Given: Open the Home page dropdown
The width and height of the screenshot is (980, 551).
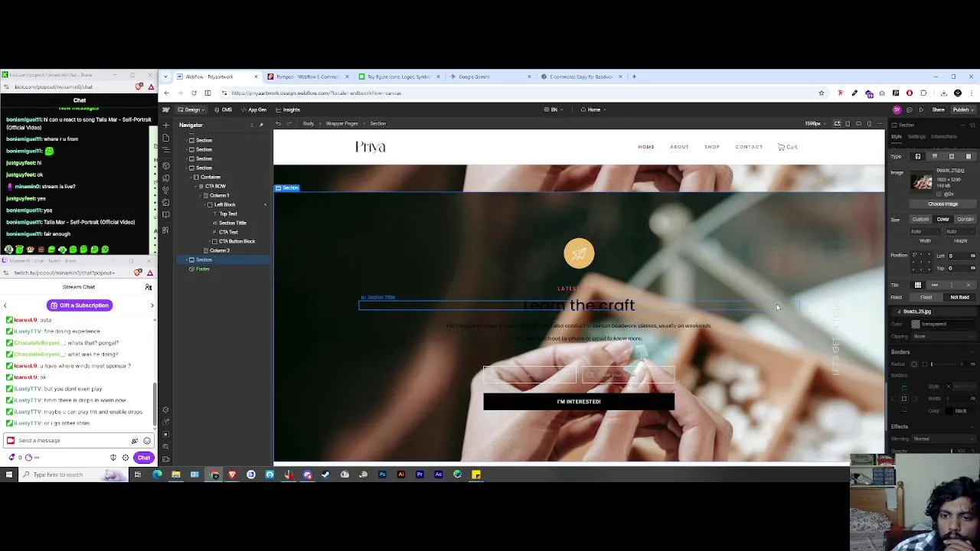Looking at the screenshot, I should 593,109.
